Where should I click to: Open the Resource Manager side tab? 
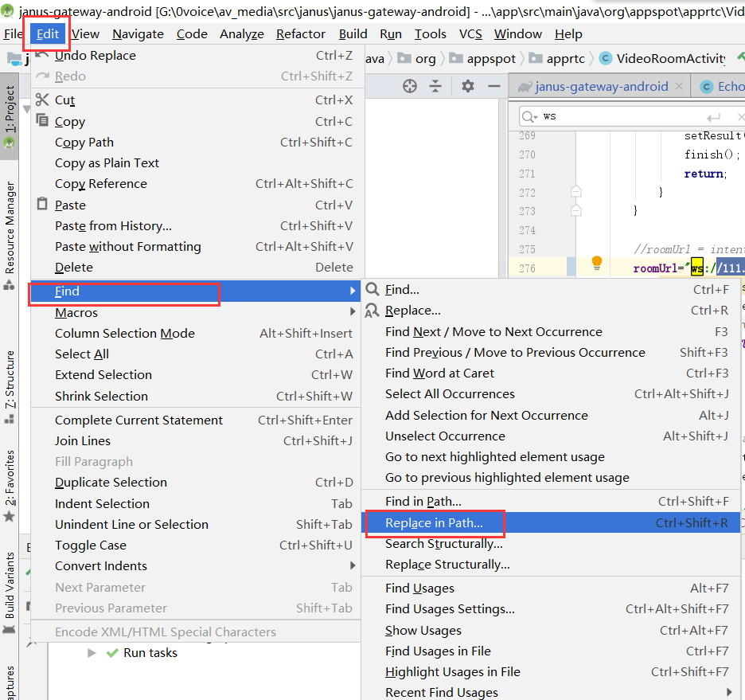[x=10, y=235]
